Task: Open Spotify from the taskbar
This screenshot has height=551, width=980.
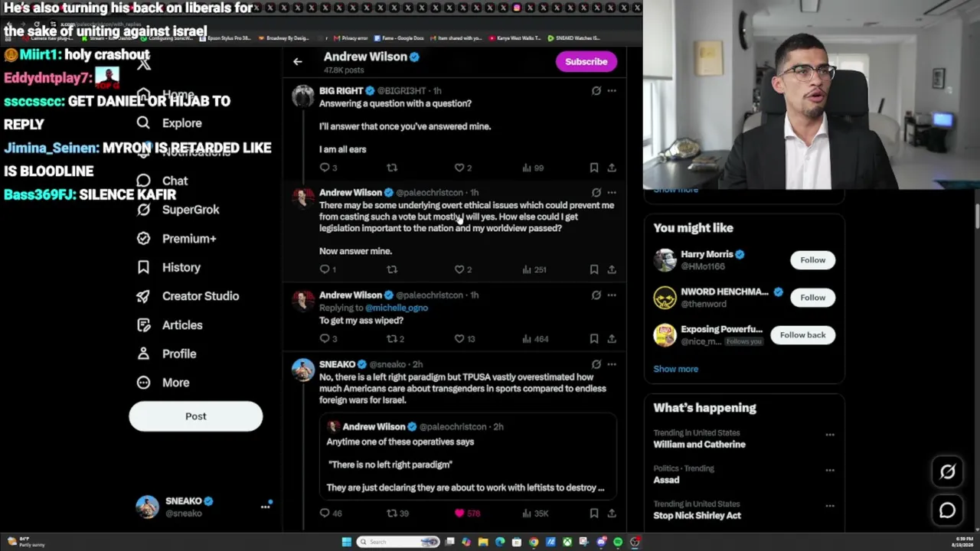Action: click(x=618, y=542)
